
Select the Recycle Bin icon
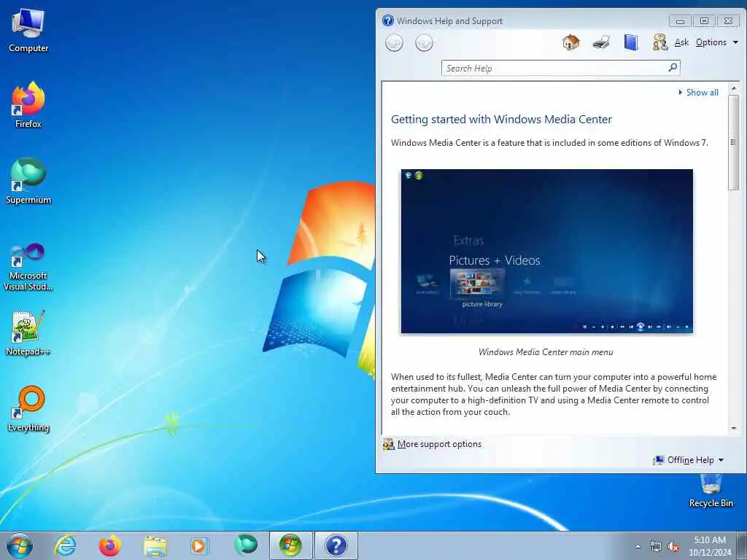(711, 491)
